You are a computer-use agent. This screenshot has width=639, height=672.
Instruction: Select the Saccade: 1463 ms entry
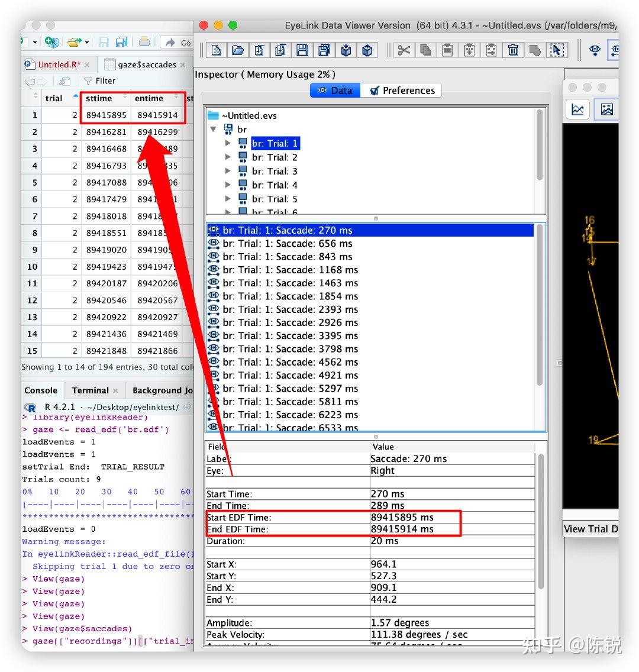click(x=290, y=283)
